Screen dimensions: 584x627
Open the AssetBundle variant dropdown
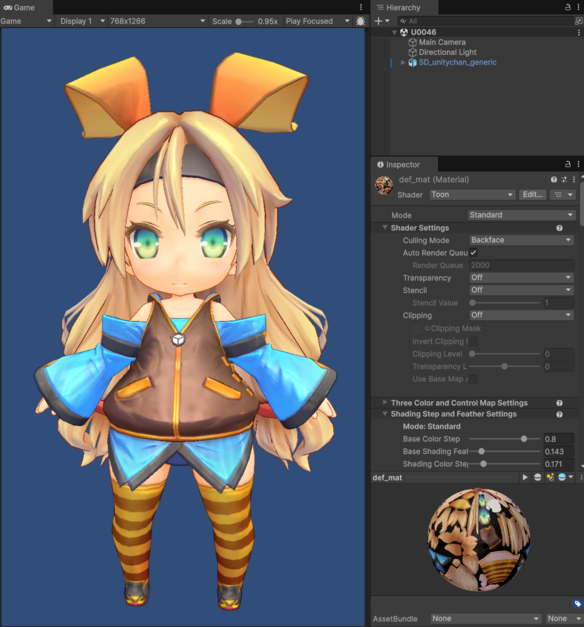coord(564,619)
